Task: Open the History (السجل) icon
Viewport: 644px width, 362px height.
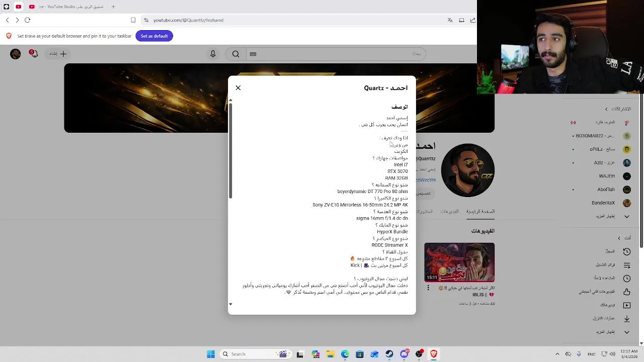Action: click(x=627, y=251)
